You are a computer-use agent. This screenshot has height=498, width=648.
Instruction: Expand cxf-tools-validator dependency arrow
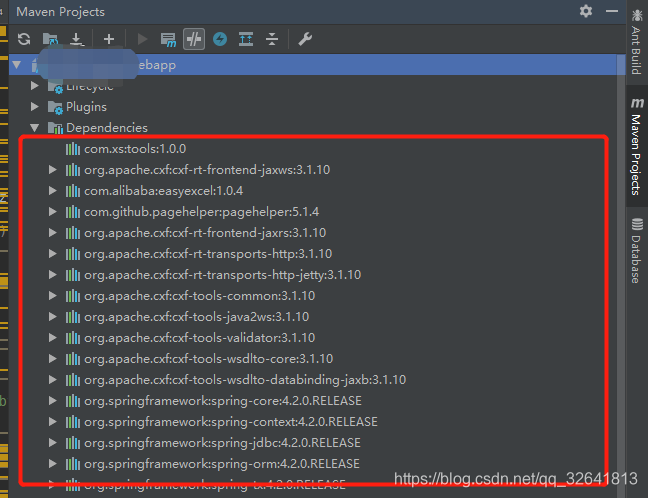tap(52, 338)
